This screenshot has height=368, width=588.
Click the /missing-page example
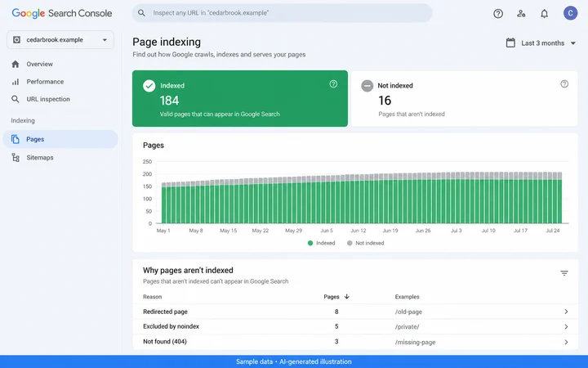[415, 342]
